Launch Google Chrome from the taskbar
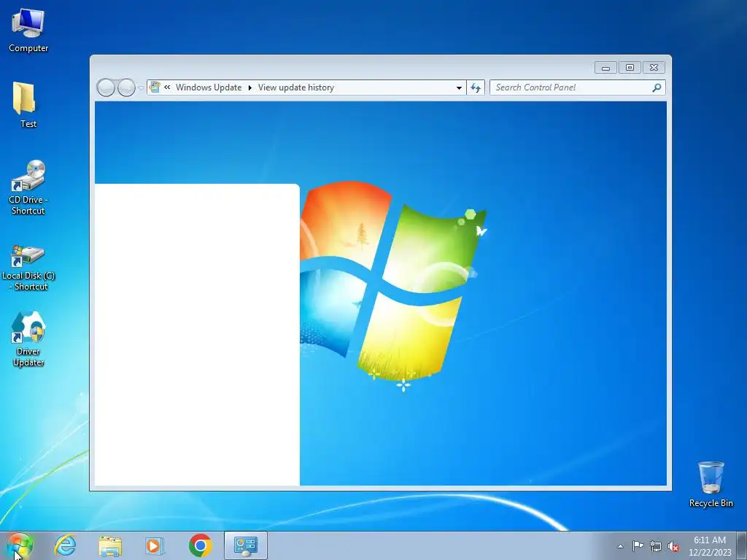Screen dimensions: 747x560 tap(200, 545)
